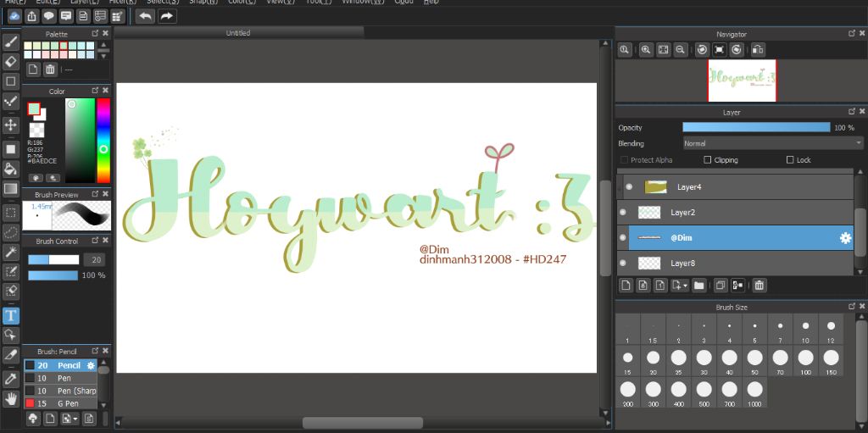Hide Layer4 using its visibility dot
Viewport: 868px width, 433px height.
(x=629, y=187)
